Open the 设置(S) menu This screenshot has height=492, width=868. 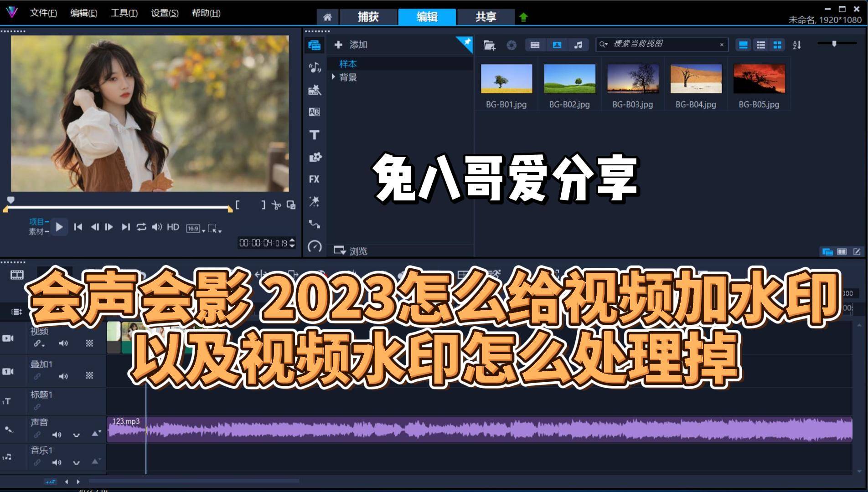click(x=165, y=13)
